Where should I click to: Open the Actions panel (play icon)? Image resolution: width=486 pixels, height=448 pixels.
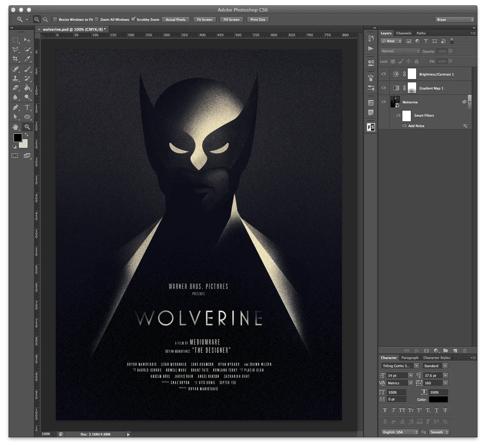pyautogui.click(x=371, y=49)
